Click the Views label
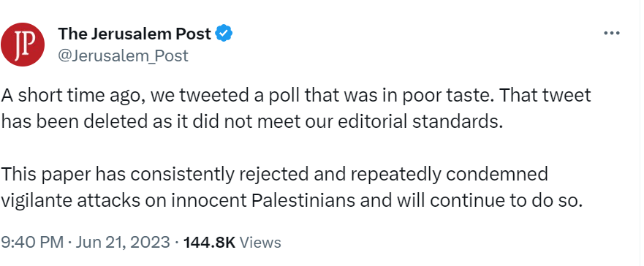The height and width of the screenshot is (266, 644). (260, 242)
